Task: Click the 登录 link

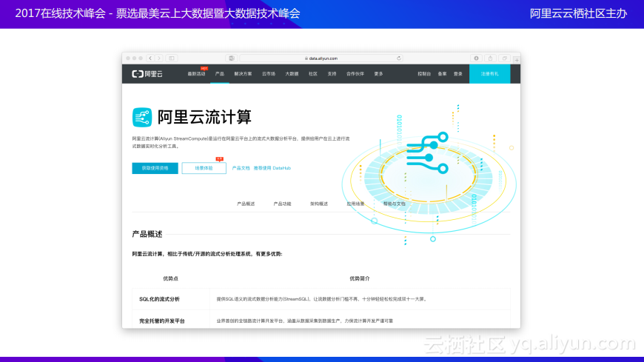Action: click(x=458, y=74)
